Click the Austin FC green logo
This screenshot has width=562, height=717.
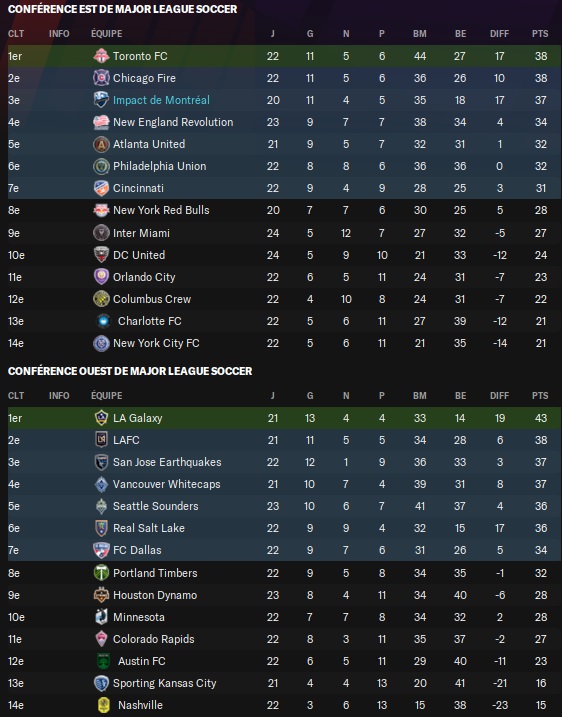[104, 661]
